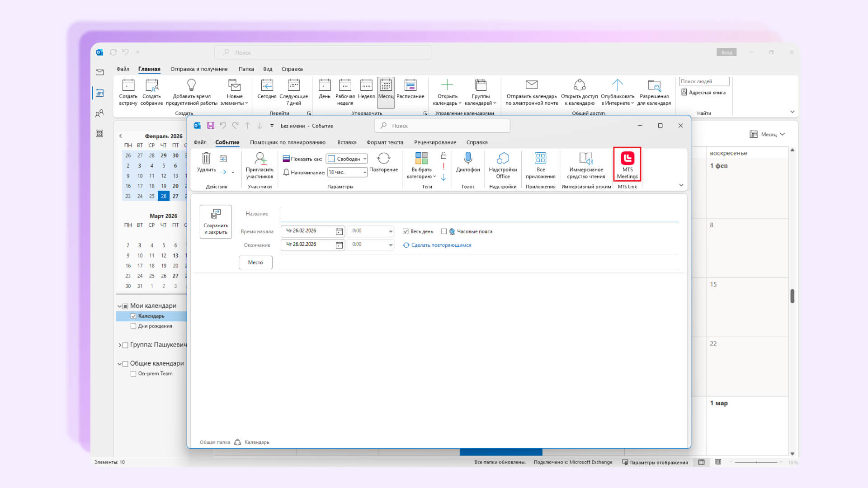Save the event with floppy disk icon
868x488 pixels.
[211, 126]
